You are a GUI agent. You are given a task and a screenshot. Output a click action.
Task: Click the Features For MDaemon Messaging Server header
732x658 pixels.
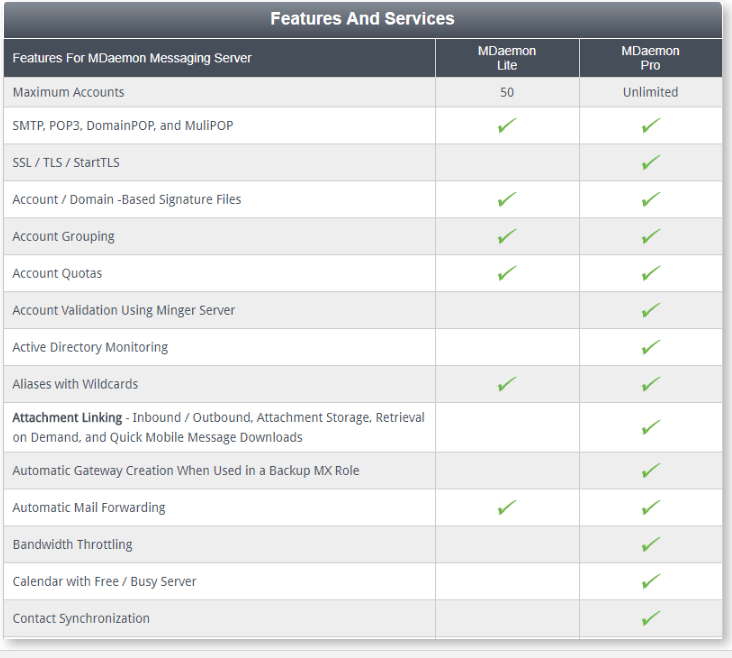click(x=132, y=58)
